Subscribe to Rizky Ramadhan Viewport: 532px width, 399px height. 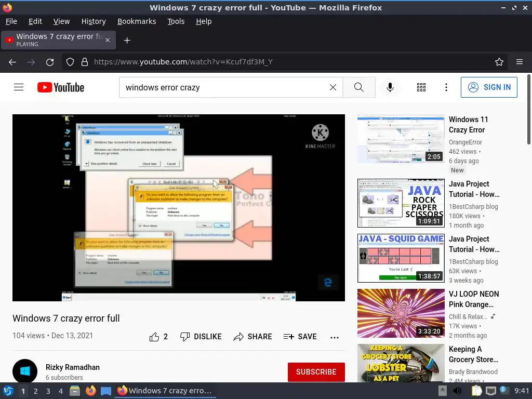pyautogui.click(x=316, y=372)
